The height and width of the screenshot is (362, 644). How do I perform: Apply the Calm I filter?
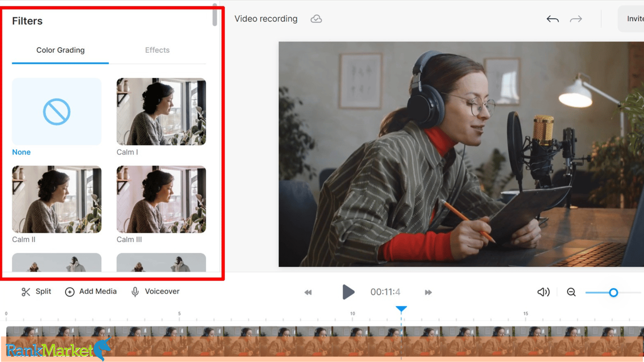click(x=161, y=112)
